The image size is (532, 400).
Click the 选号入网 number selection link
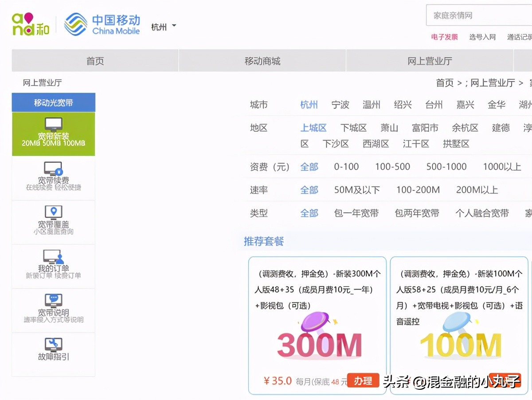point(483,37)
